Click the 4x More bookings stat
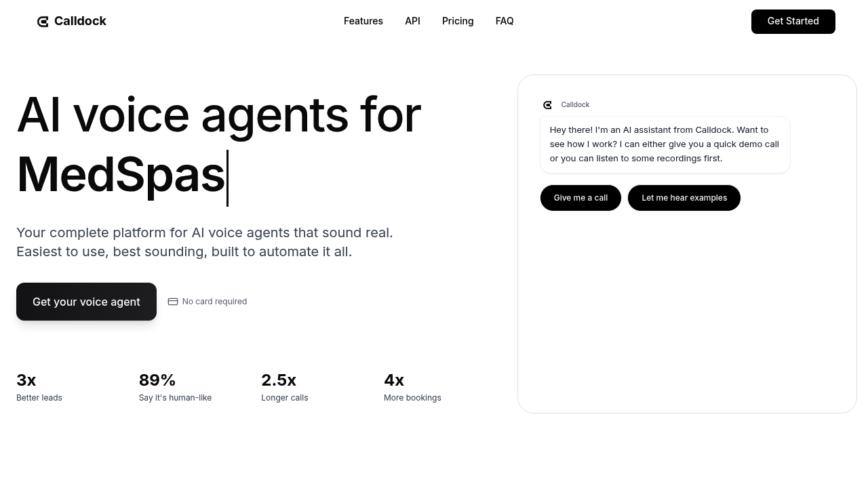Image resolution: width=868 pixels, height=488 pixels. coord(412,387)
